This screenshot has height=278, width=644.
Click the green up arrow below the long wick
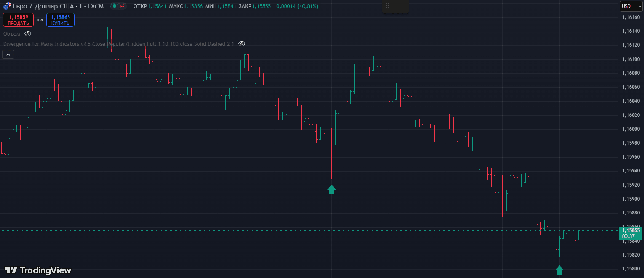pos(331,189)
